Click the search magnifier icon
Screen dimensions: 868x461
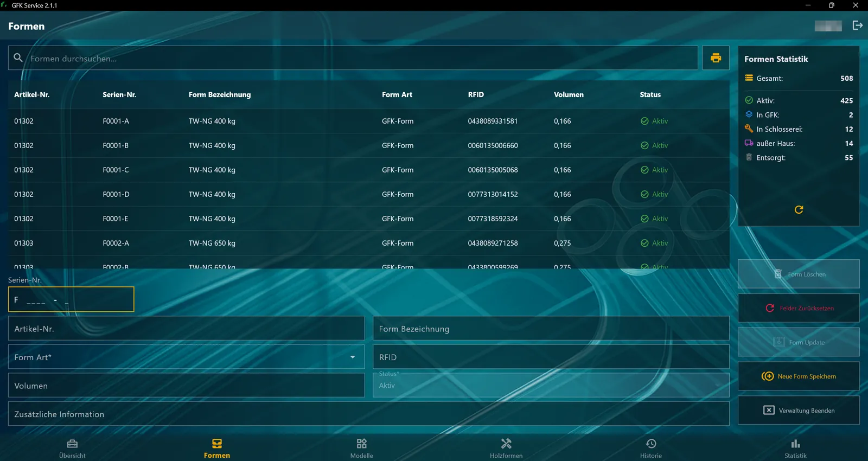click(18, 57)
